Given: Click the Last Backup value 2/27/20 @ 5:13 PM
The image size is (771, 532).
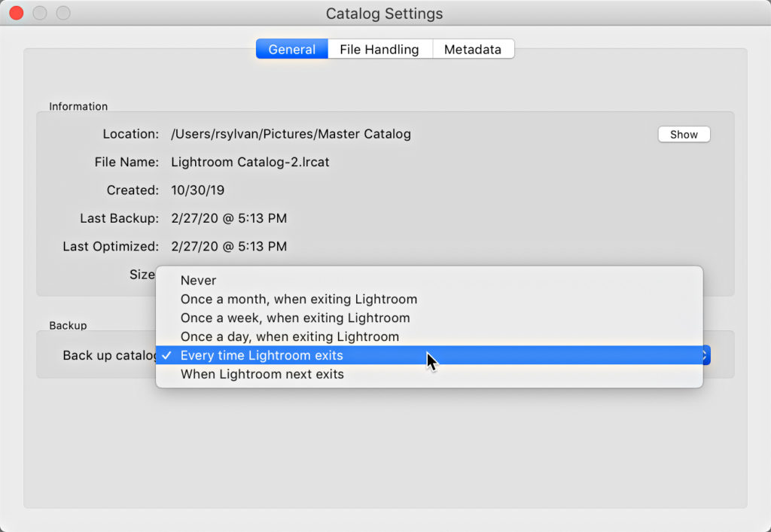Looking at the screenshot, I should (x=229, y=218).
